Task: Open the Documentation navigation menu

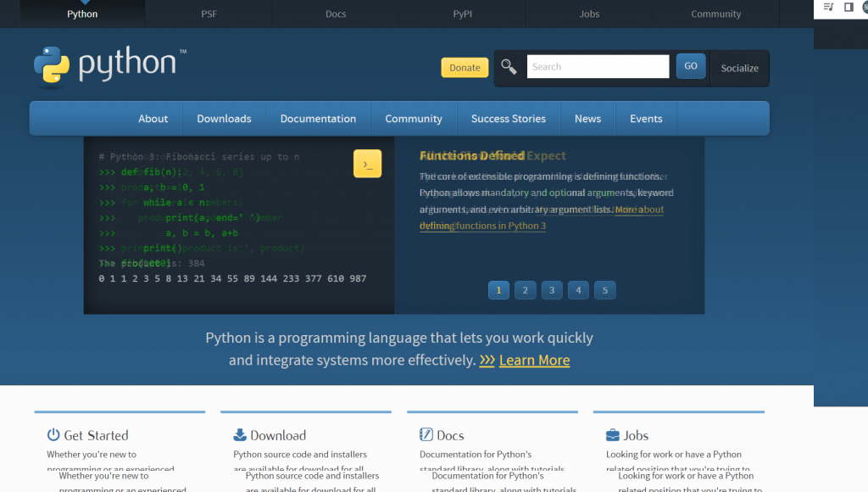Action: (318, 119)
